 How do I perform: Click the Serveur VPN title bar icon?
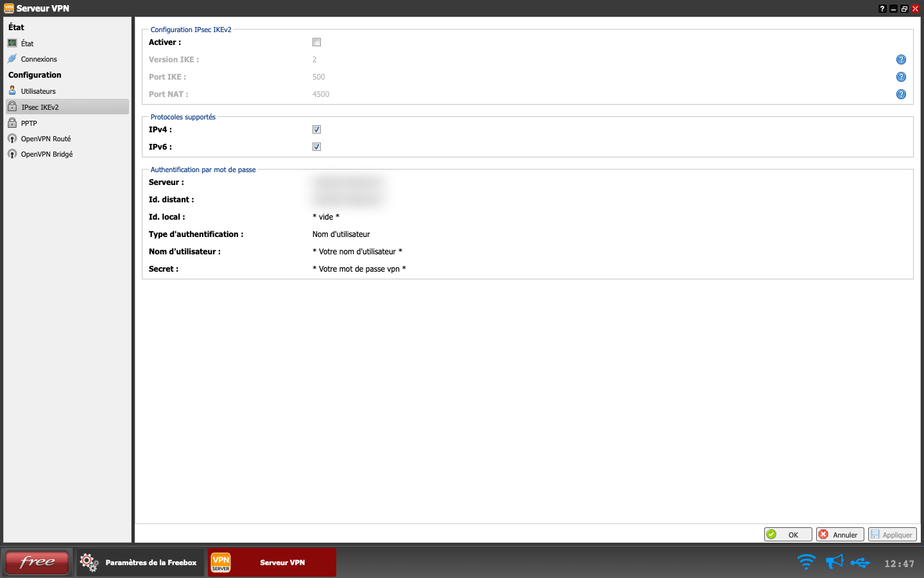point(8,8)
